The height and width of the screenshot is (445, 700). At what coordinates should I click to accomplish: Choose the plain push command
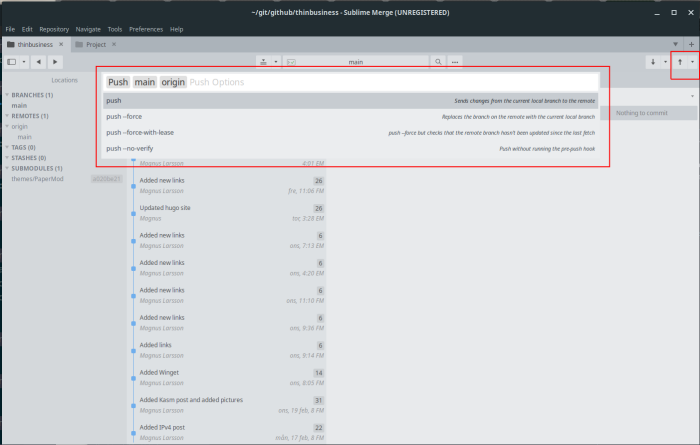(x=350, y=100)
